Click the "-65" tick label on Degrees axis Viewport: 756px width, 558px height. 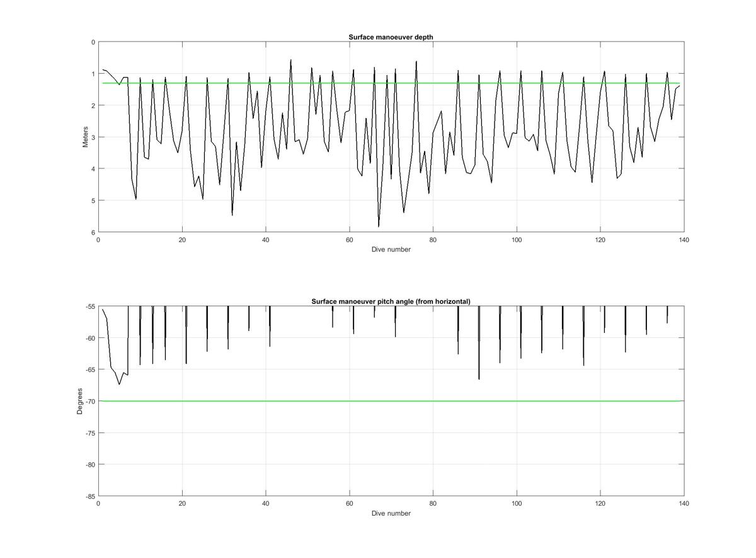pyautogui.click(x=89, y=369)
